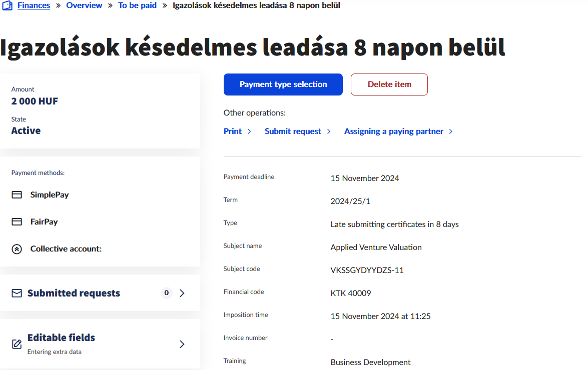Go to Overview breadcrumb item
This screenshot has width=588, height=370.
[x=84, y=5]
